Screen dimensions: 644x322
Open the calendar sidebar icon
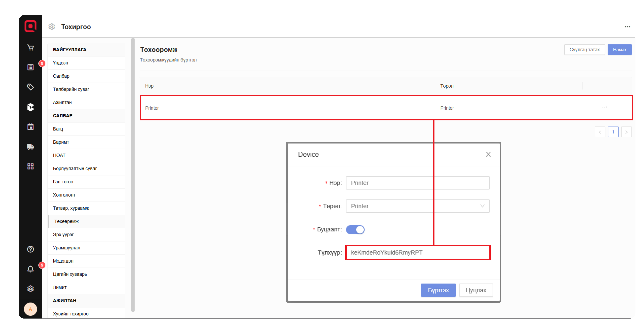click(x=31, y=127)
